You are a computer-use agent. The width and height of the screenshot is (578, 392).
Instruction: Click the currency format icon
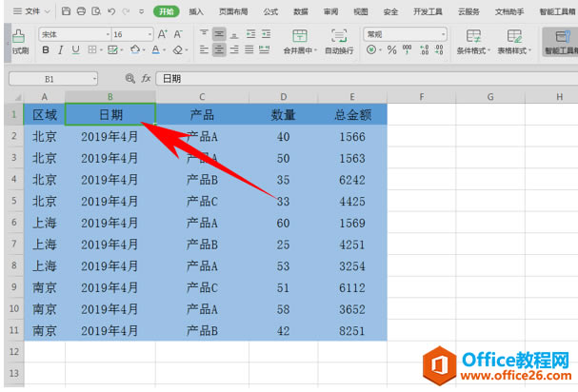371,49
